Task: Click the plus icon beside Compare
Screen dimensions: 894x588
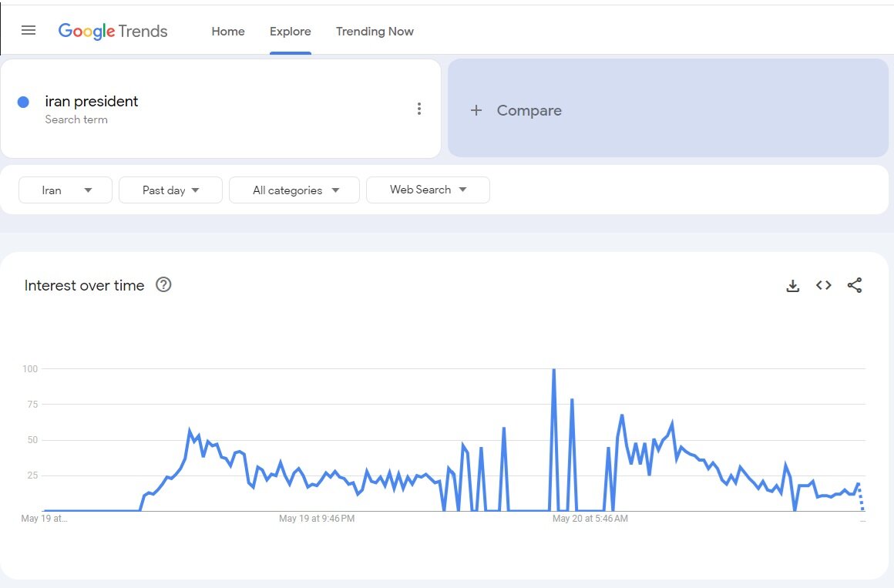Action: [x=476, y=110]
